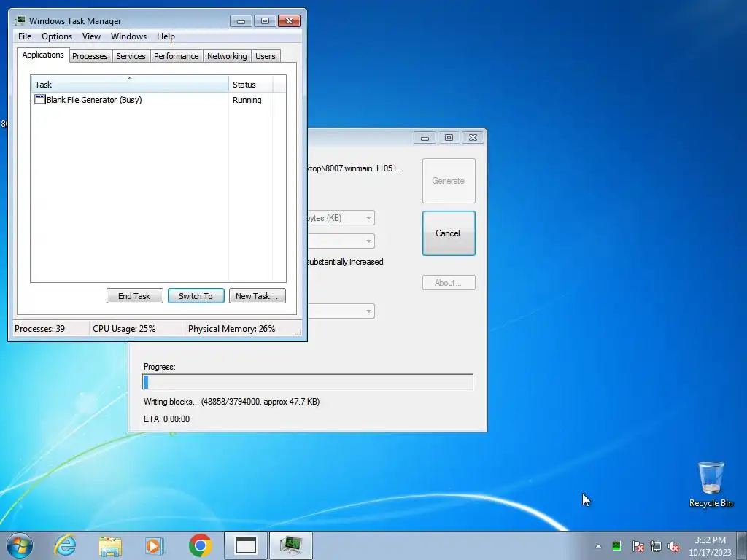Minimize the Windows Task Manager window
Screen dimensions: 747x560
pos(241,21)
